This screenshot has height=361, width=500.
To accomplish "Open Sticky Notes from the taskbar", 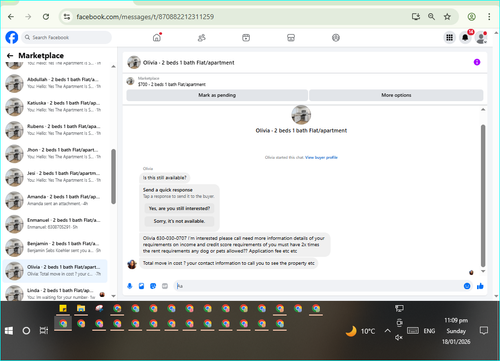I will (x=63, y=309).
